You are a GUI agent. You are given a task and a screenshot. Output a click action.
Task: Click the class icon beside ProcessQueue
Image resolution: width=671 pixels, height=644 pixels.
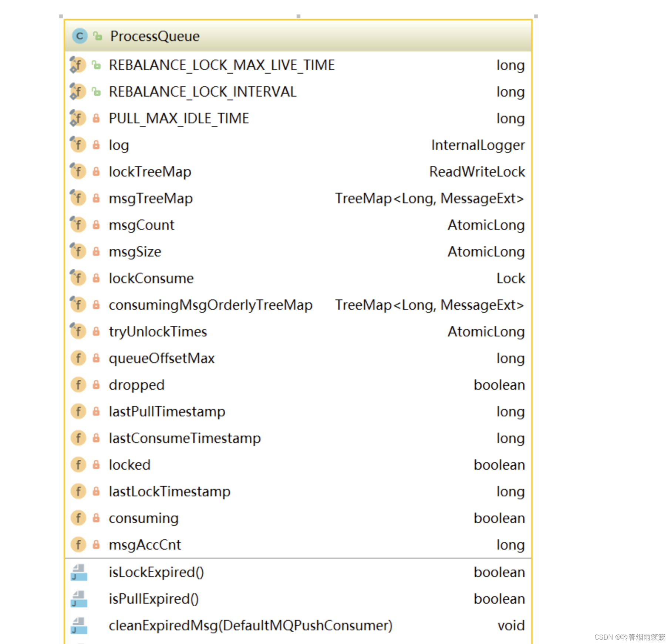click(80, 36)
